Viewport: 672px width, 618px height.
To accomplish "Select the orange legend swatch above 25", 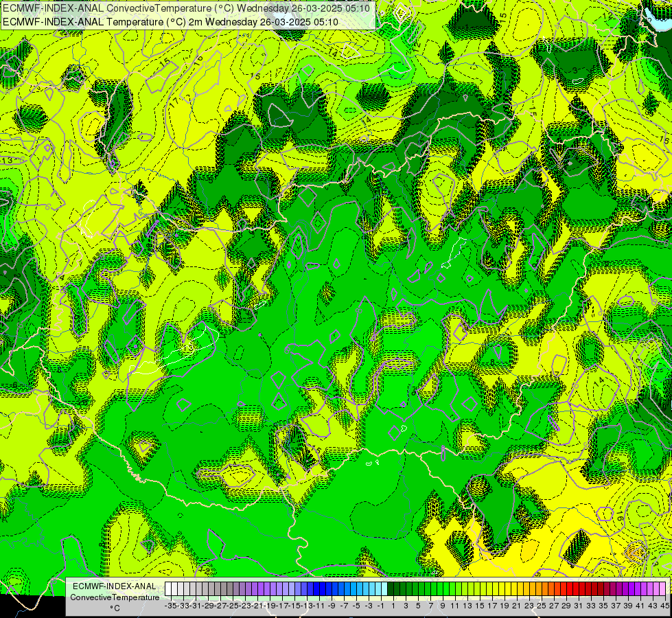I will (539, 588).
